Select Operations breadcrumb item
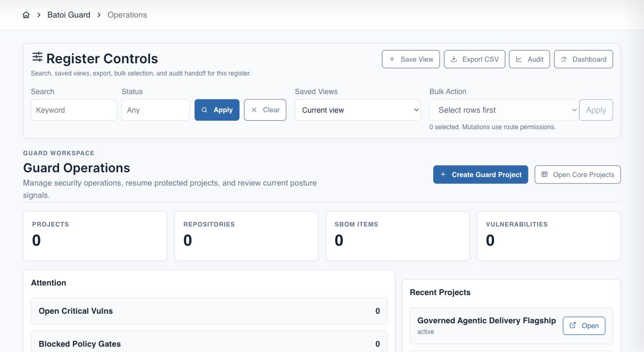 [x=127, y=15]
